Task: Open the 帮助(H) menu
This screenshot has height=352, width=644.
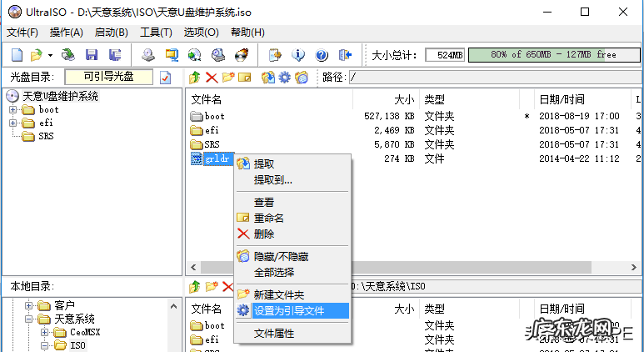Action: (x=247, y=33)
